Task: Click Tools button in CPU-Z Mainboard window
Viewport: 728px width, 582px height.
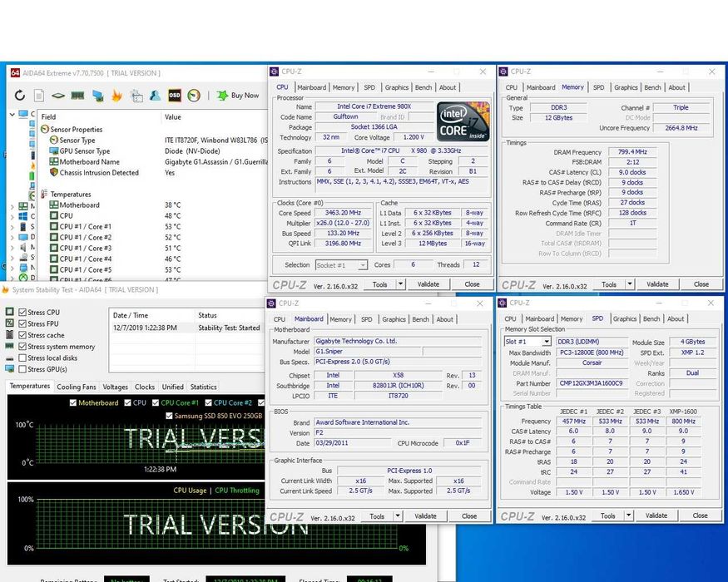Action: tap(377, 516)
